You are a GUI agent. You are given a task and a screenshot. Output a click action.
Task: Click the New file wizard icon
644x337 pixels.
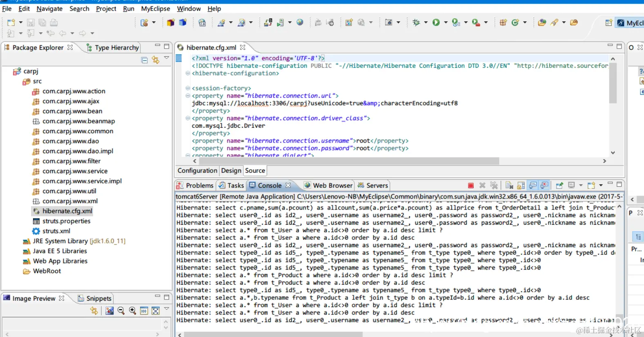pyautogui.click(x=11, y=22)
